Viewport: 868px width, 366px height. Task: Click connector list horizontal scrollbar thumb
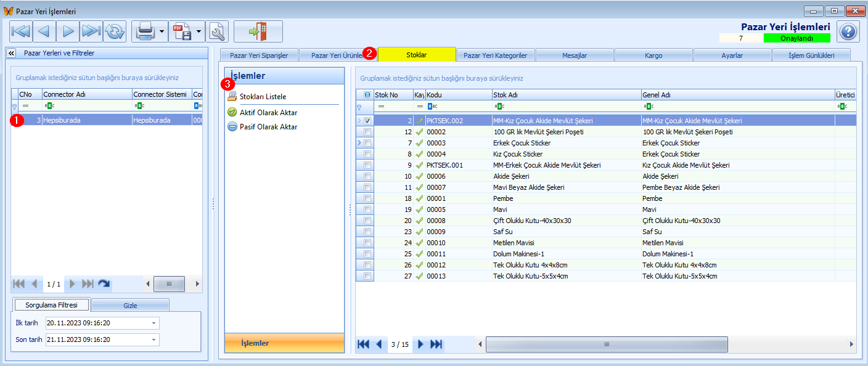tap(169, 284)
